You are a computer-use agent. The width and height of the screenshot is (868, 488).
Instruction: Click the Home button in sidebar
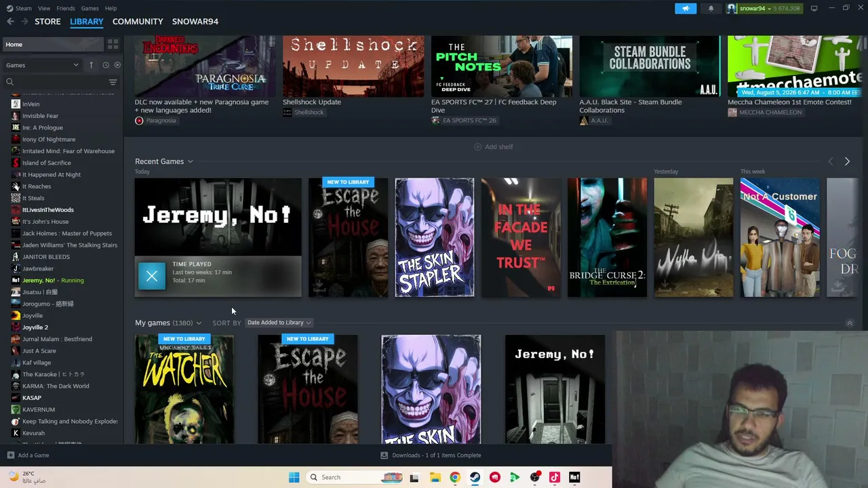(53, 45)
